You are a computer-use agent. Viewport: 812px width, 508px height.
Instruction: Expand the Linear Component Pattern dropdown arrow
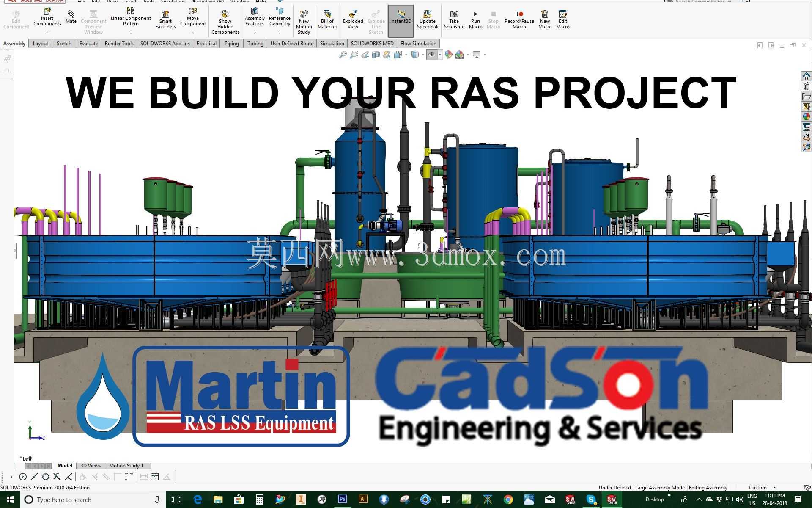pyautogui.click(x=131, y=33)
